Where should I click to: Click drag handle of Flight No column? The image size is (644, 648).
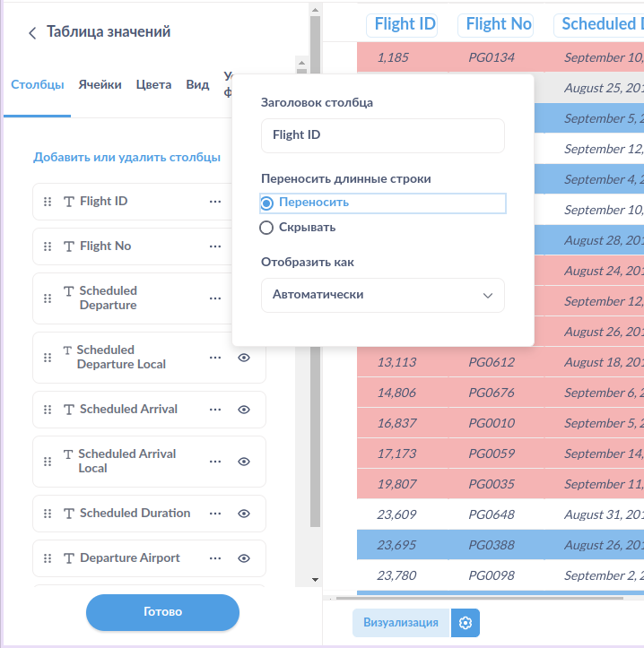pyautogui.click(x=48, y=246)
